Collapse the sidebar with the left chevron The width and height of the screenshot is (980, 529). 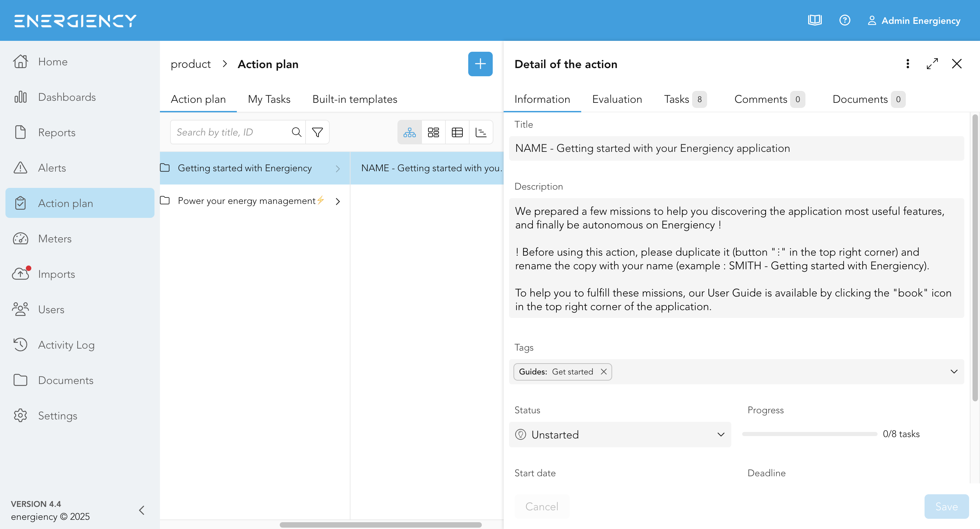pyautogui.click(x=142, y=510)
